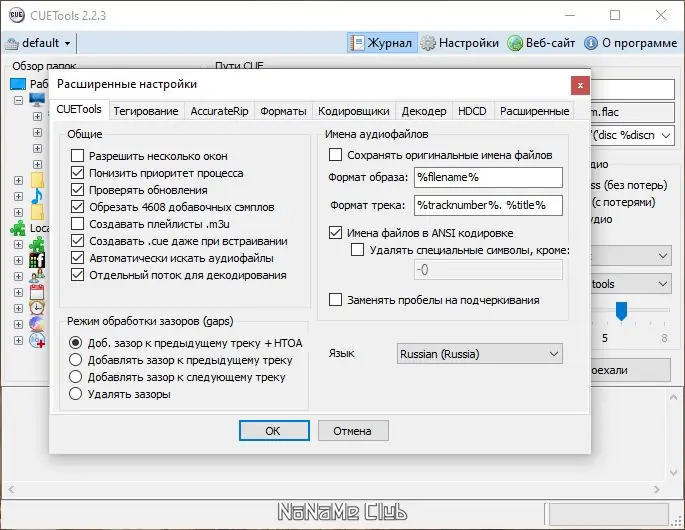Expand the node beside the music note icon
Viewport: 685px width, 530px height.
pos(18,196)
